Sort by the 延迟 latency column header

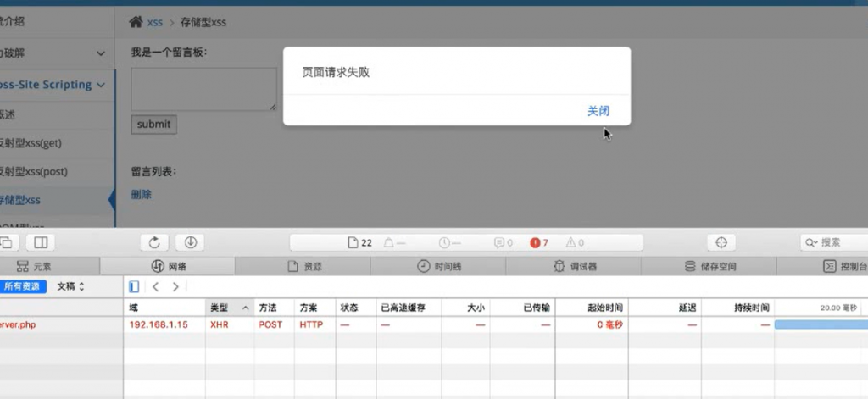coord(665,308)
